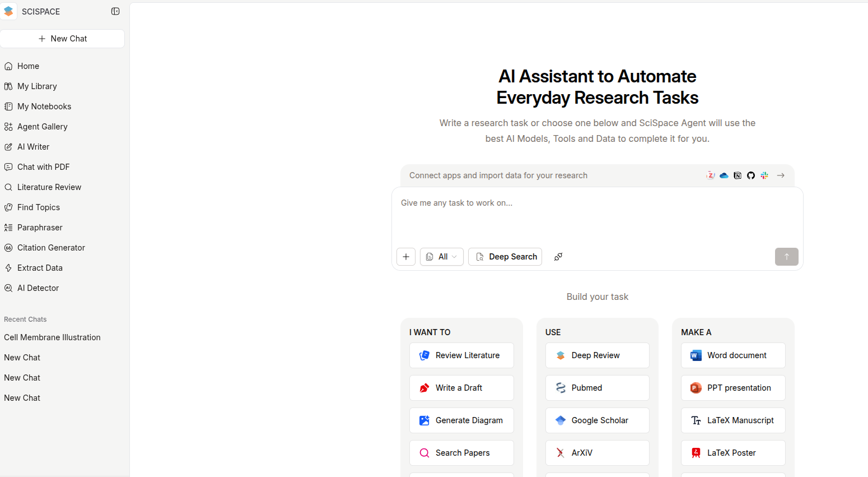The width and height of the screenshot is (868, 477).
Task: Select the Write a Draft task
Action: point(461,388)
